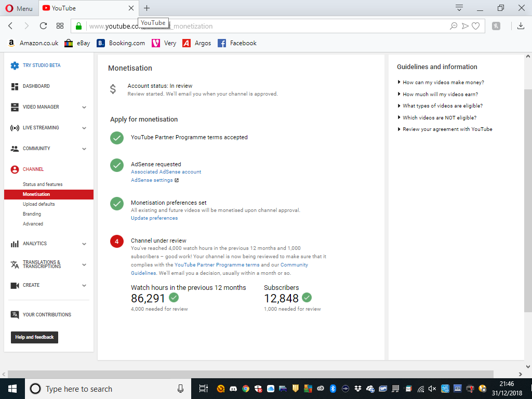
Task: Open the Associated AdSense account link
Action: pyautogui.click(x=166, y=172)
